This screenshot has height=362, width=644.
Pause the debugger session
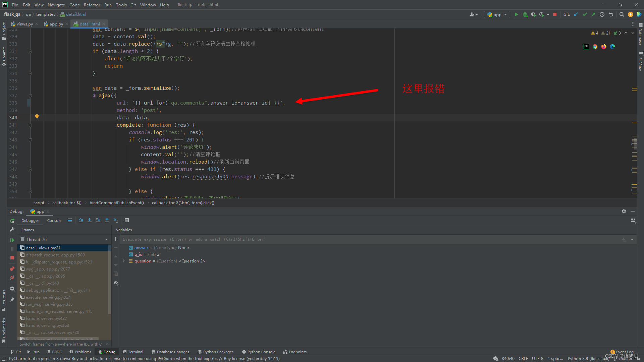coord(12,249)
